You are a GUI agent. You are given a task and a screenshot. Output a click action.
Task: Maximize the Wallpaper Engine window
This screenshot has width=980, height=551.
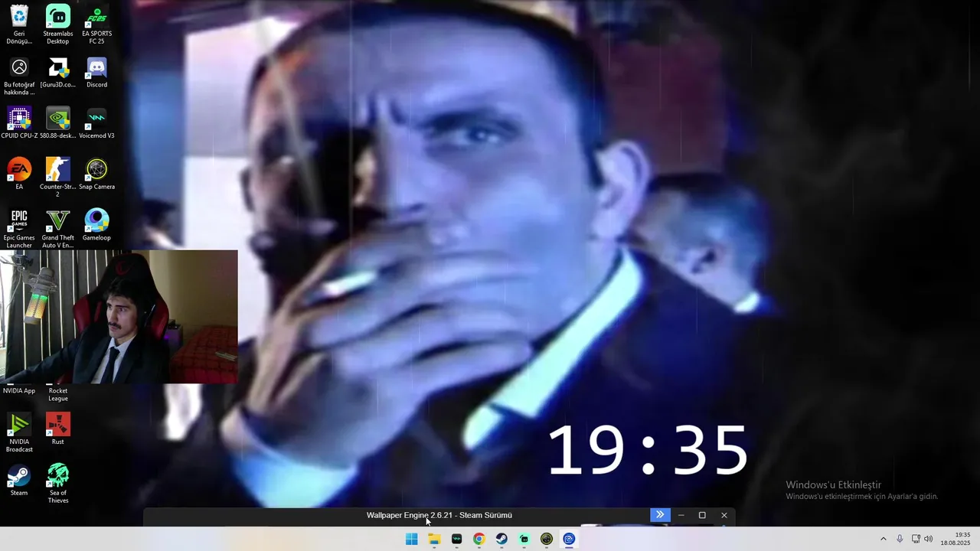click(x=702, y=515)
